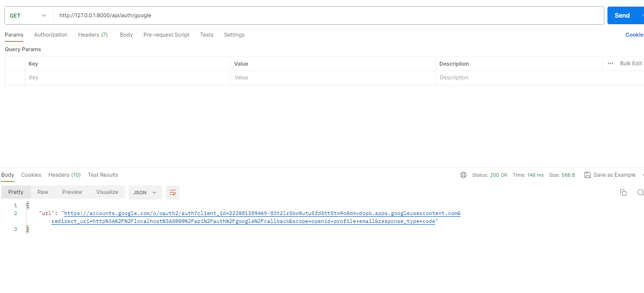The width and height of the screenshot is (644, 293).
Task: Select the response Body tab
Action: [8, 175]
